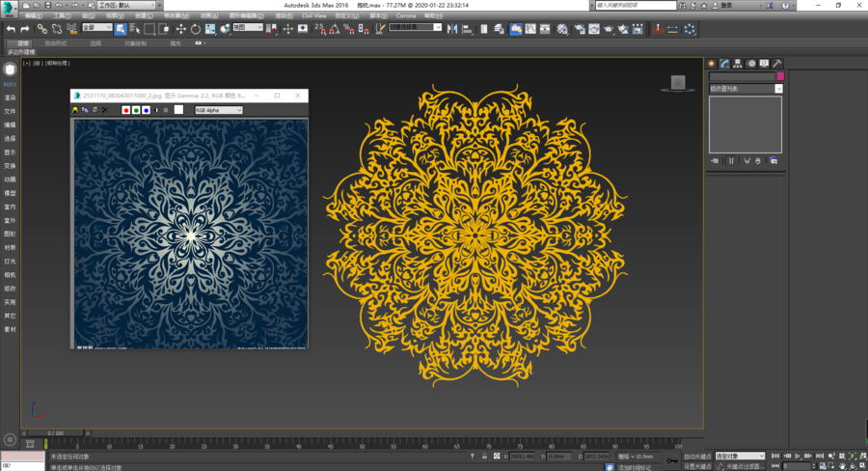Activate the Select Object tool
This screenshot has height=471, width=868.
pos(121,29)
